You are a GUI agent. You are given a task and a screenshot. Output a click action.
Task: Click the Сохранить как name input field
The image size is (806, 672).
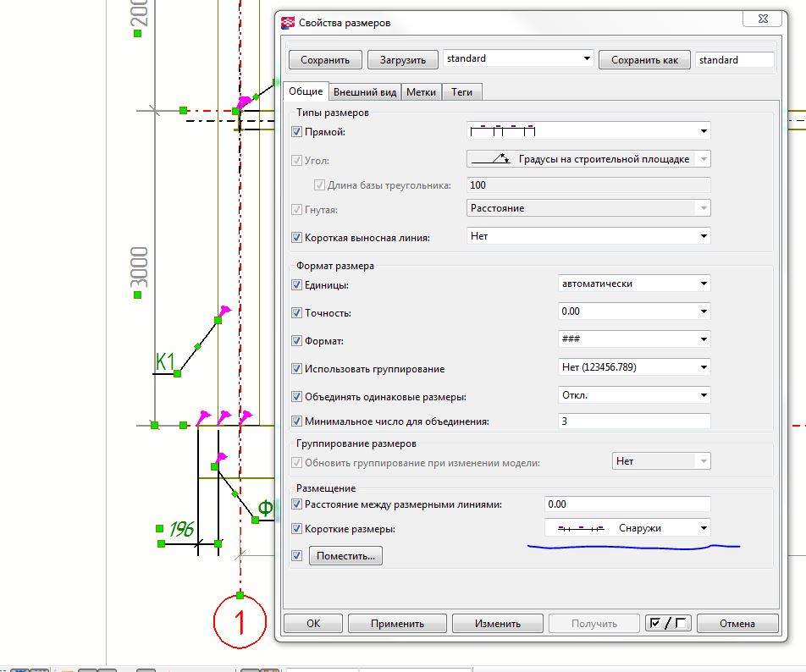(x=734, y=60)
